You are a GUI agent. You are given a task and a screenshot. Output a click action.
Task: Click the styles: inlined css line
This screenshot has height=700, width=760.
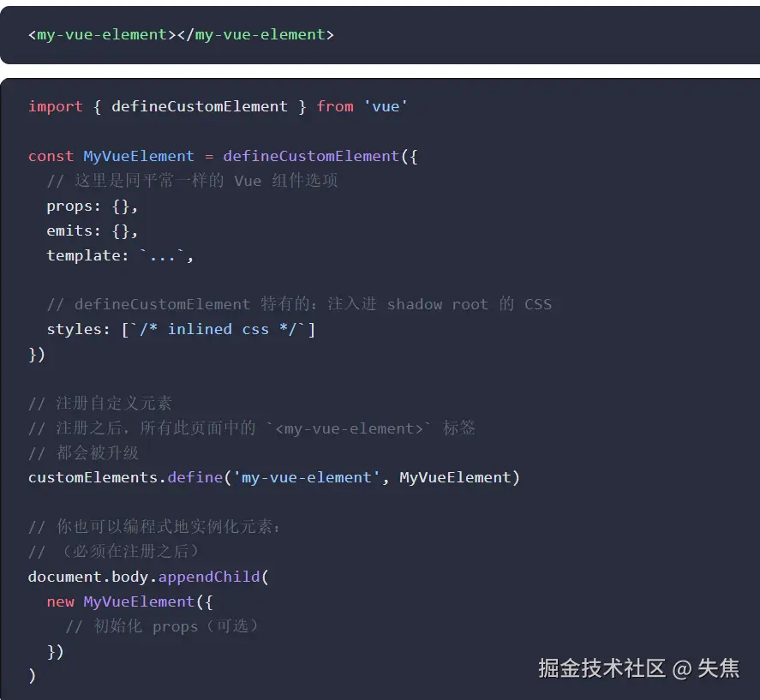181,330
